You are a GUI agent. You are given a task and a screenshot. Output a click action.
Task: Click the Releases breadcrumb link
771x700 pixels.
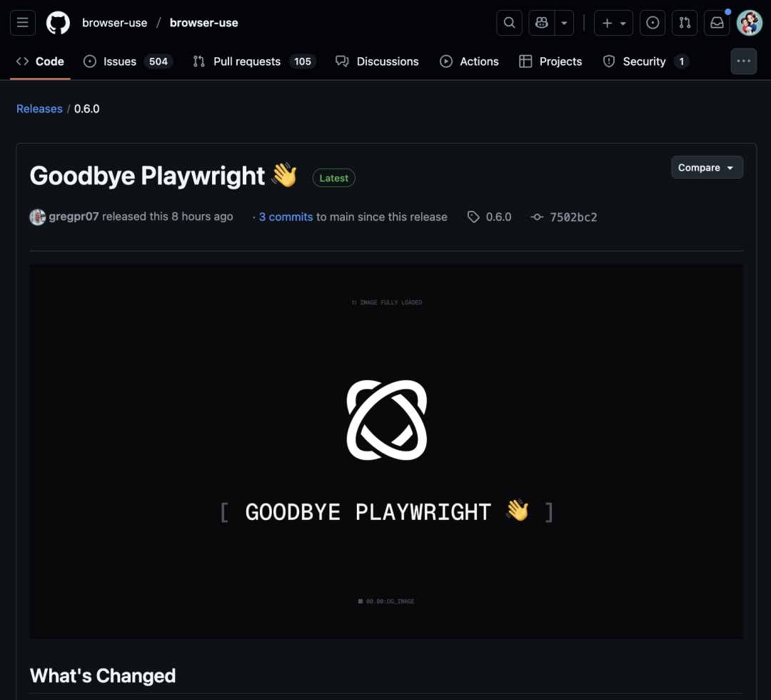click(x=39, y=109)
